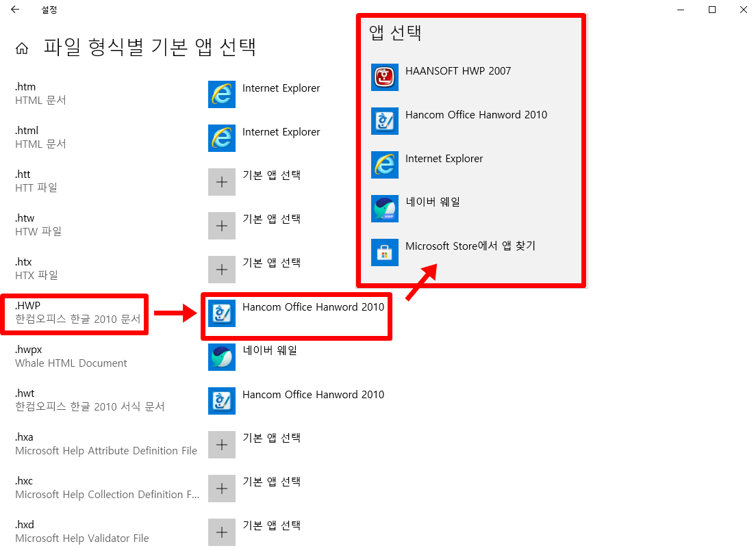756x559 pixels.
Task: Select the Hancom Office Hanword 2010 icon in the popup
Action: (x=385, y=121)
